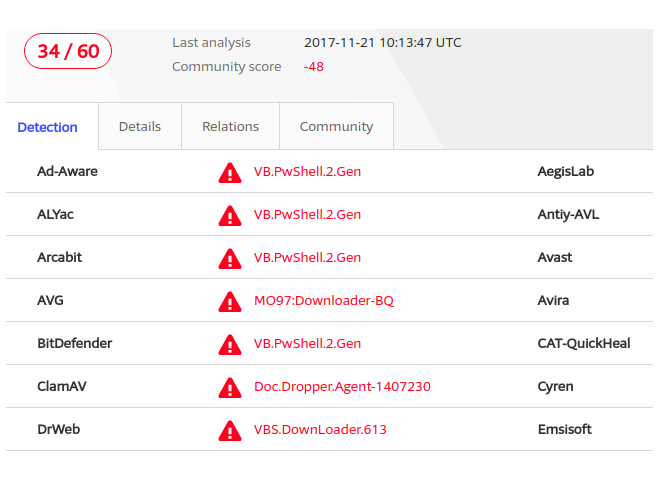Switch to the Details tab
This screenshot has width=660, height=480.
click(x=140, y=126)
